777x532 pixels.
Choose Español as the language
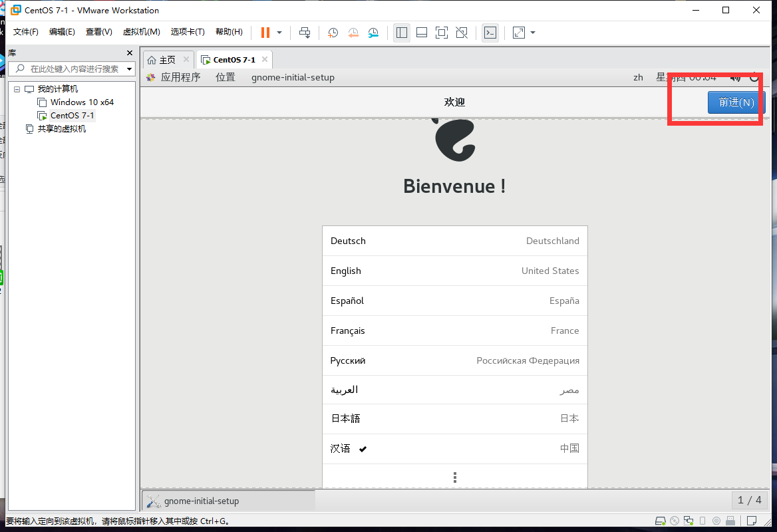tap(455, 301)
